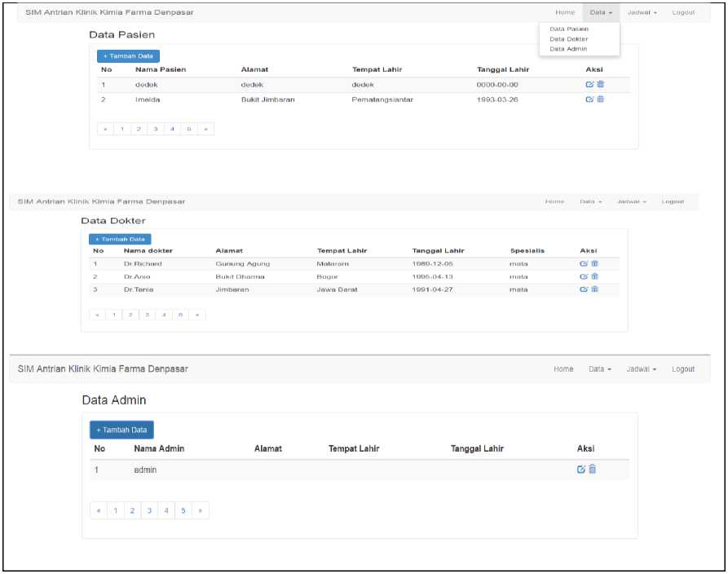This screenshot has width=728, height=574.
Task: Edit the Dr.Richard doctor record
Action: [x=583, y=263]
